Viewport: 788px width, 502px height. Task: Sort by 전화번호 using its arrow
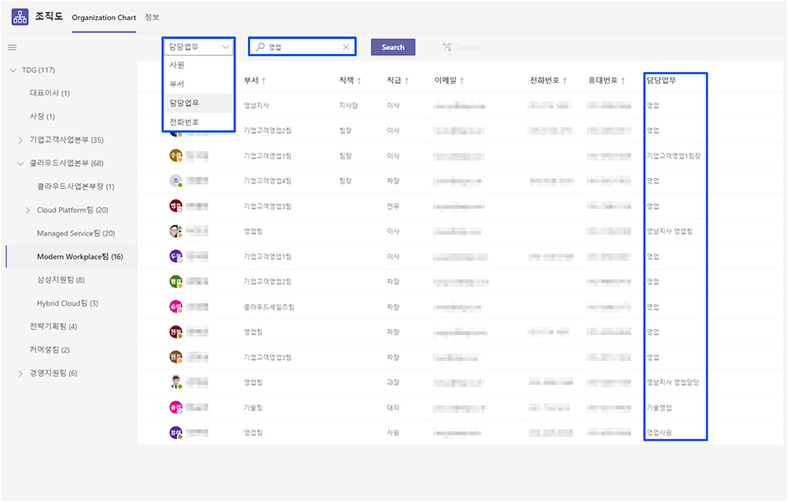pyautogui.click(x=565, y=80)
